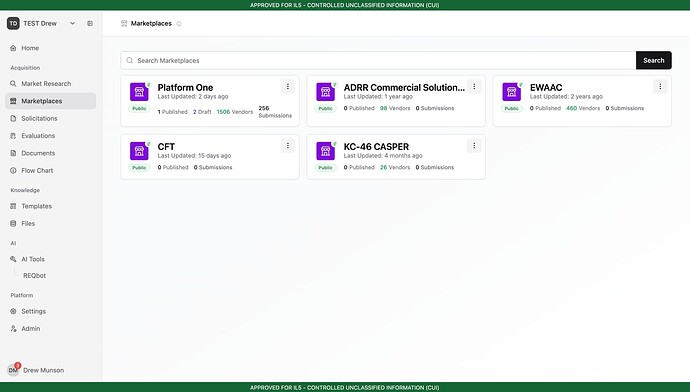Image resolution: width=690 pixels, height=392 pixels.
Task: Open EWAAC options menu
Action: [660, 87]
